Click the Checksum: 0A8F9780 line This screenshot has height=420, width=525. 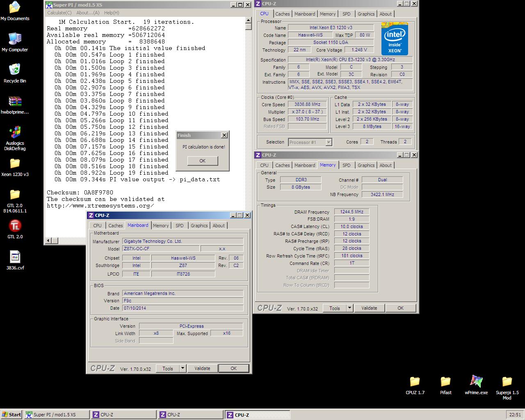(80, 192)
